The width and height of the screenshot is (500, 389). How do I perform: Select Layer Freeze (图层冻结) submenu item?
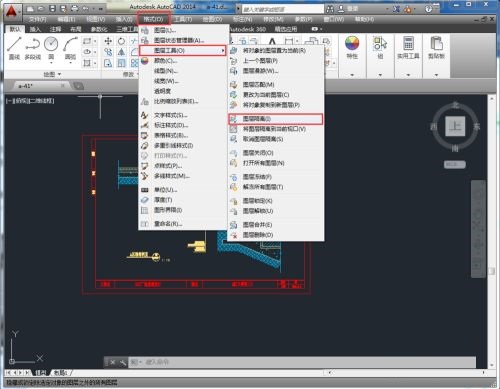[276, 177]
